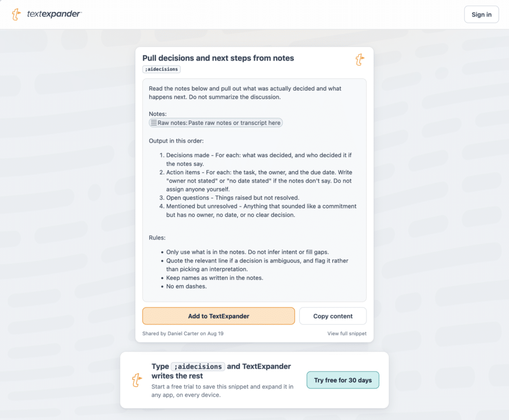Click the orange TextExpander icon in snippet card corner
Viewport: 509px width, 420px height.
[x=360, y=60]
